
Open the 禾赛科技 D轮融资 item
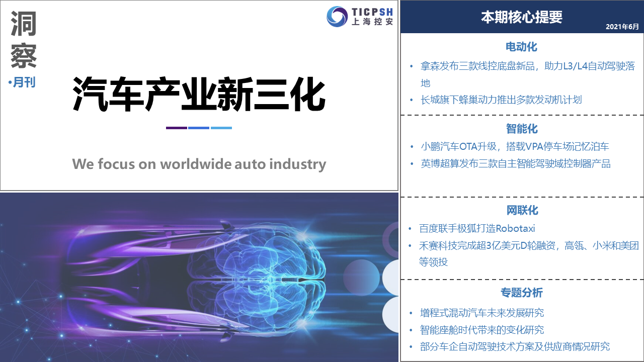[528, 246]
